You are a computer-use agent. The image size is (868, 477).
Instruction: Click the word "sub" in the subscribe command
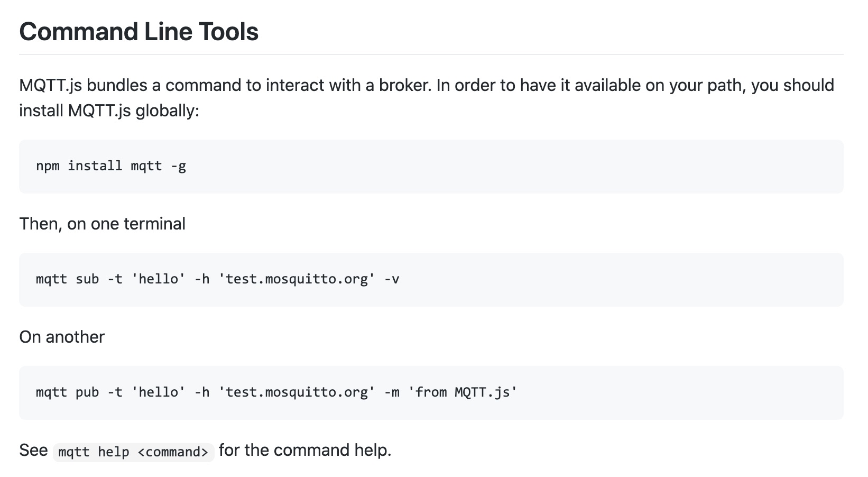(87, 279)
